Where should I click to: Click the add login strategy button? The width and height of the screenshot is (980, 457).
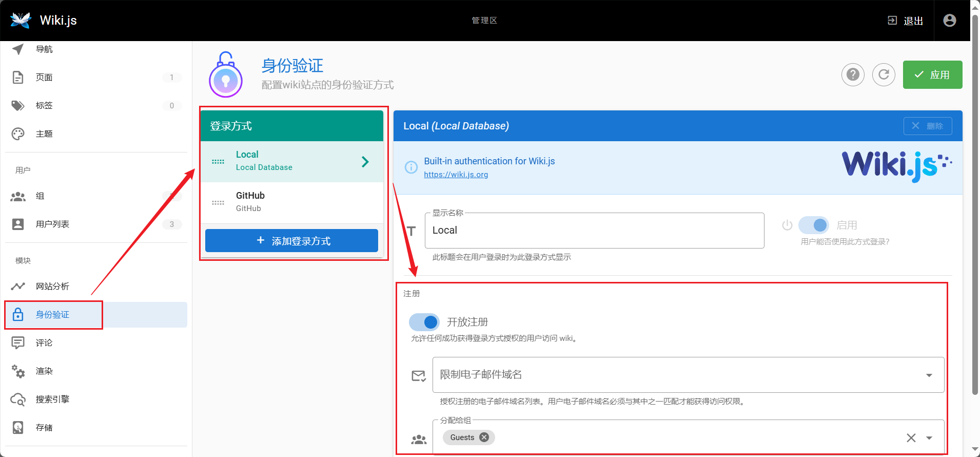coord(291,241)
